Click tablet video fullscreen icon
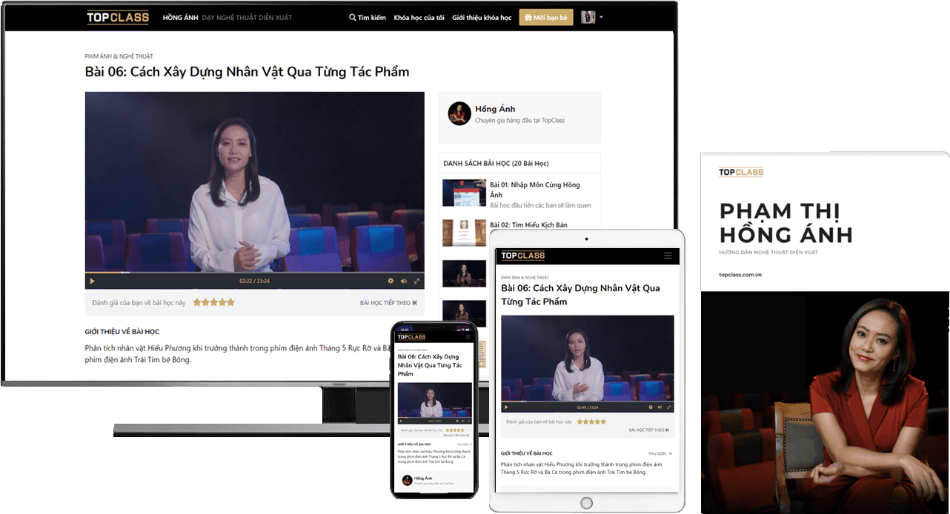 coord(668,407)
